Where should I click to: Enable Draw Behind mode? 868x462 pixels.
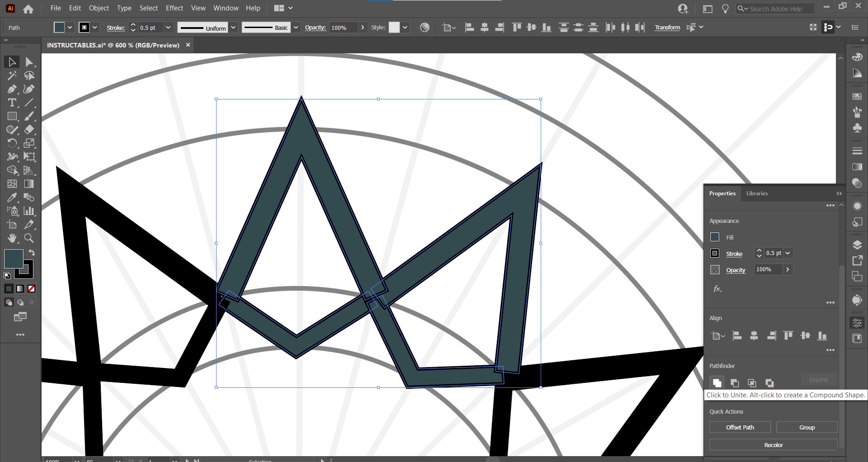(20, 302)
